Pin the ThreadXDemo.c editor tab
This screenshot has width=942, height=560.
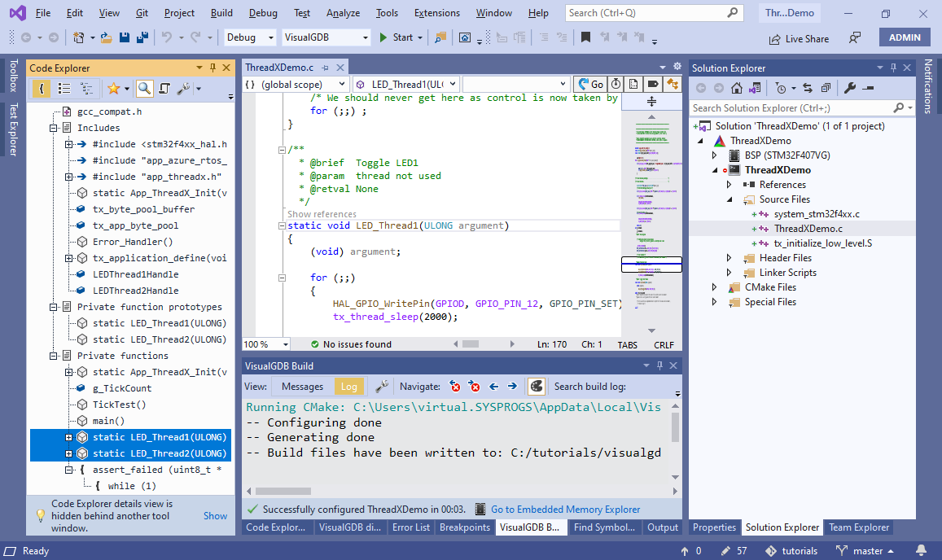(x=325, y=68)
